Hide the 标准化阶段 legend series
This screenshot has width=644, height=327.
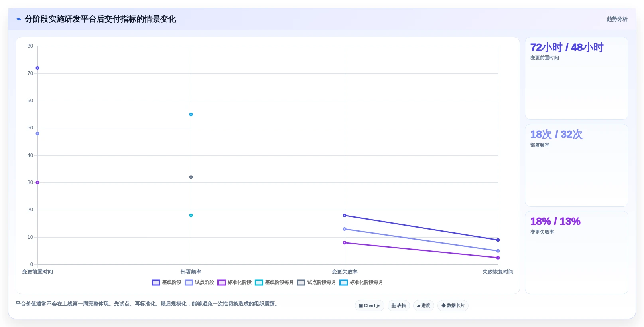234,283
